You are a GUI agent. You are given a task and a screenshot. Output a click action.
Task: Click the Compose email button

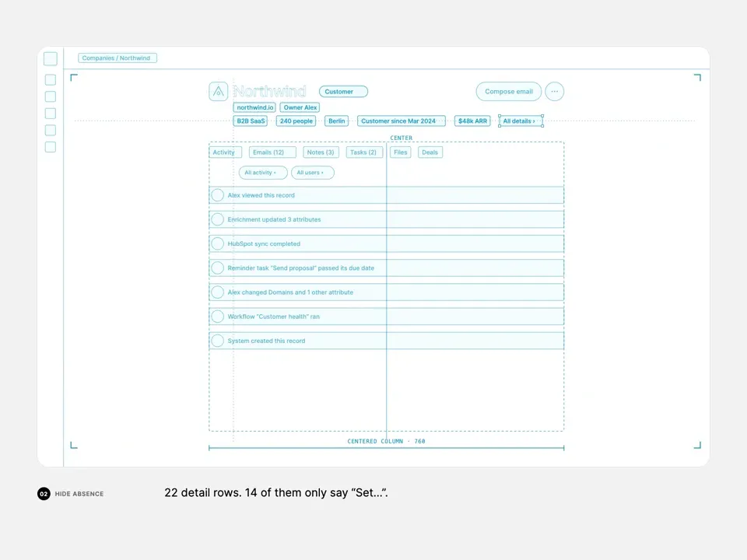click(509, 92)
